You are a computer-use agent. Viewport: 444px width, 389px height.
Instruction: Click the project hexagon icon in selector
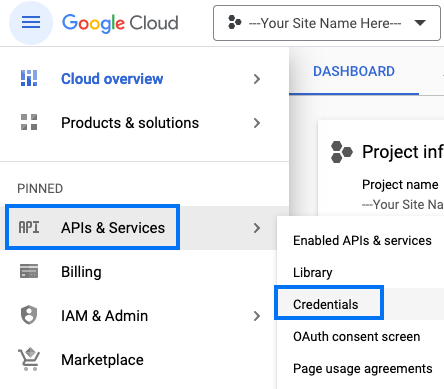tap(234, 23)
